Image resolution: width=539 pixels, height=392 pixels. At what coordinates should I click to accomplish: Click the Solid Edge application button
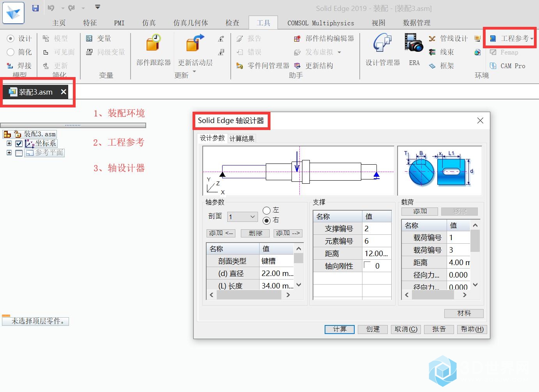click(x=13, y=13)
